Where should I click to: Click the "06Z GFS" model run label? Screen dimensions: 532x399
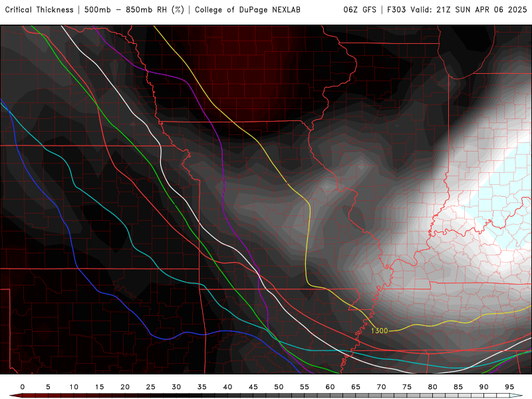tap(360, 10)
